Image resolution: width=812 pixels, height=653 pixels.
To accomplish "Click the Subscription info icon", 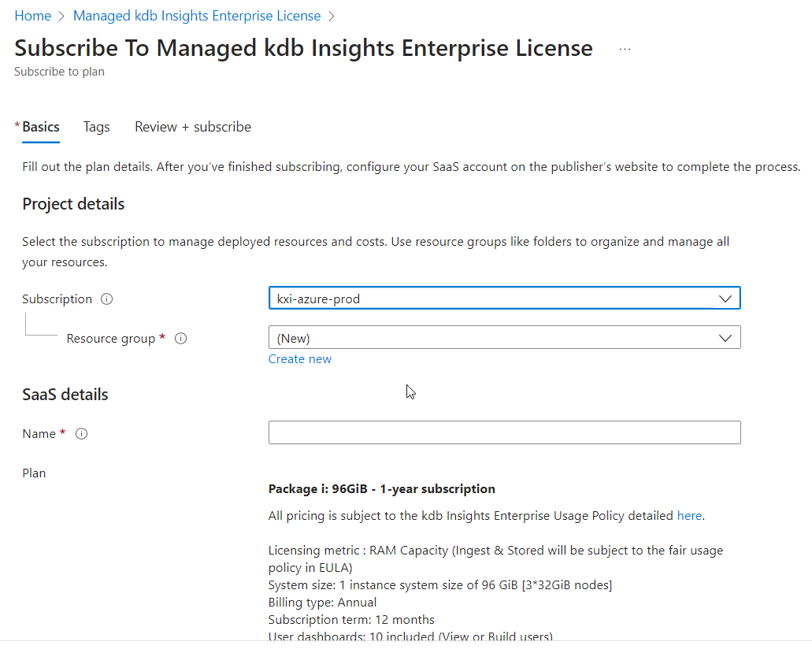I will [x=107, y=299].
